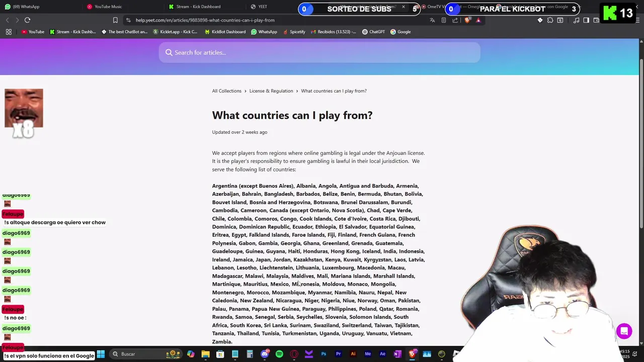Image resolution: width=644 pixels, height=362 pixels.
Task: Open the bookmarks apps grid icon
Action: click(x=9, y=32)
